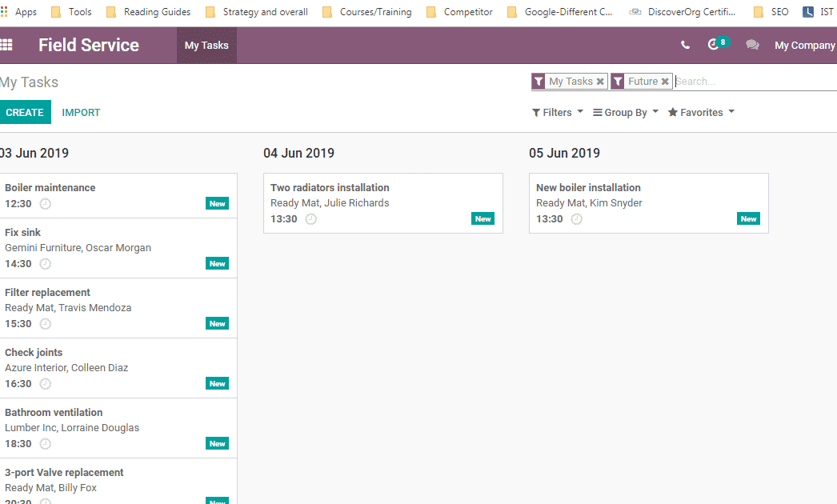Expand the Favorites dropdown
The height and width of the screenshot is (504, 837).
[702, 112]
